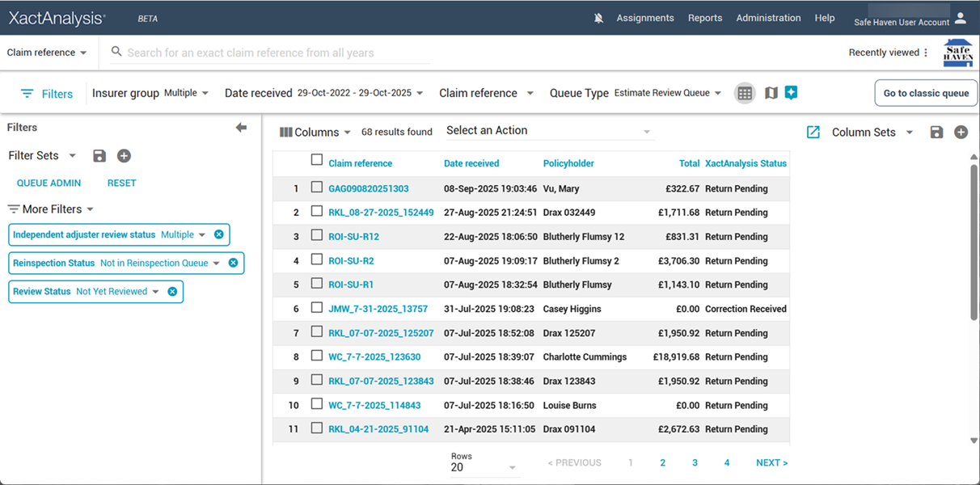The height and width of the screenshot is (485, 980).
Task: Toggle the select-all claims header checkbox
Action: [x=317, y=160]
